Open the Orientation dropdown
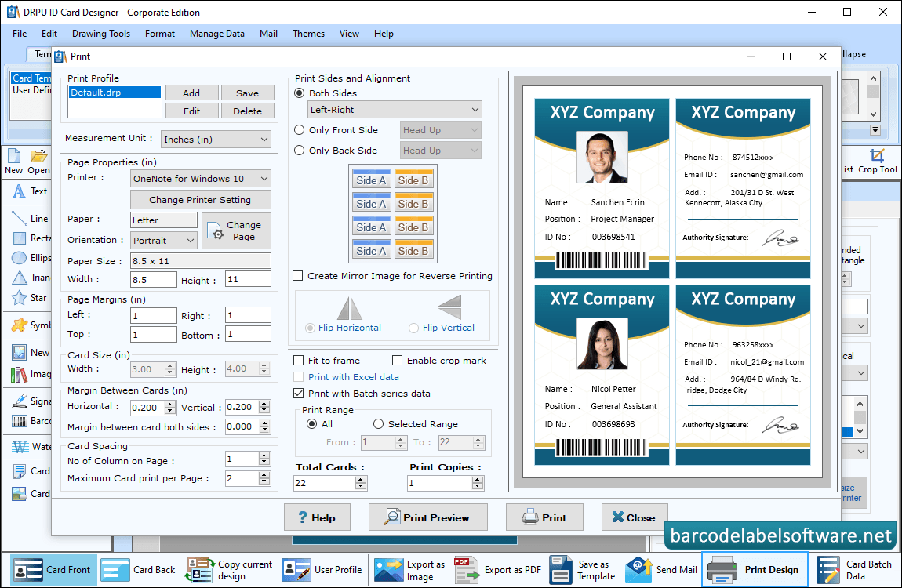Image resolution: width=902 pixels, height=588 pixels. pos(164,240)
